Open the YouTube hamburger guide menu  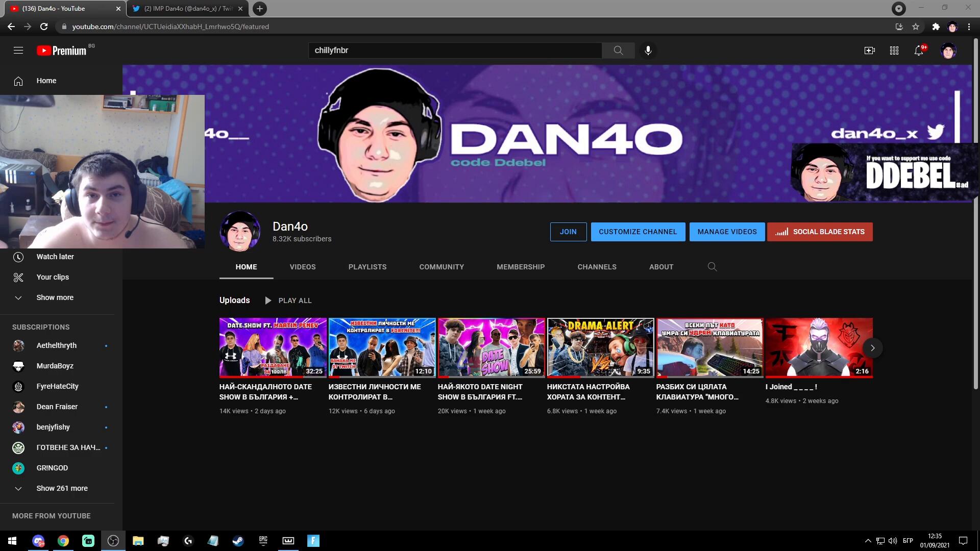[x=18, y=51]
